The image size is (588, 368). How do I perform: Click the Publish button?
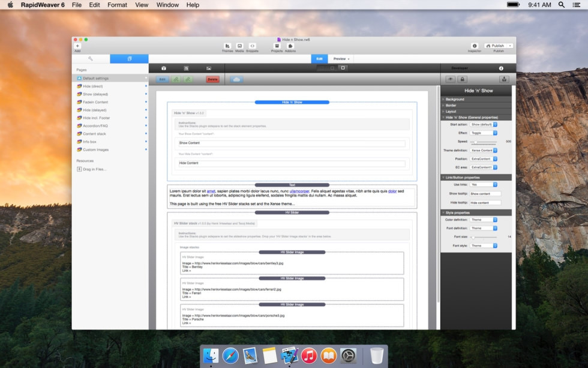pyautogui.click(x=496, y=46)
